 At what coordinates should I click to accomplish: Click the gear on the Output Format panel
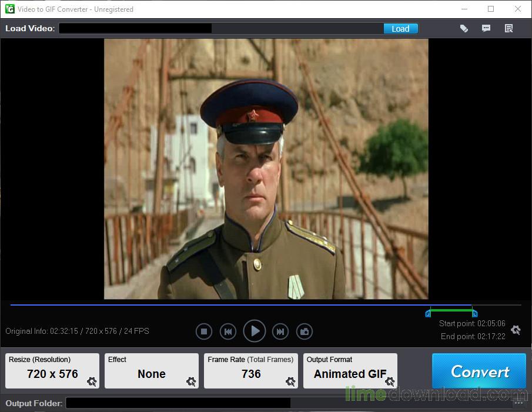coord(390,382)
